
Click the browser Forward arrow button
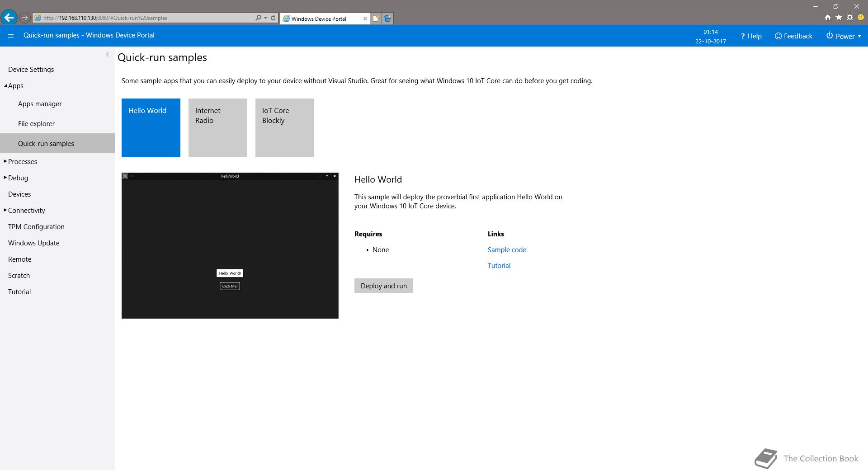coord(25,18)
